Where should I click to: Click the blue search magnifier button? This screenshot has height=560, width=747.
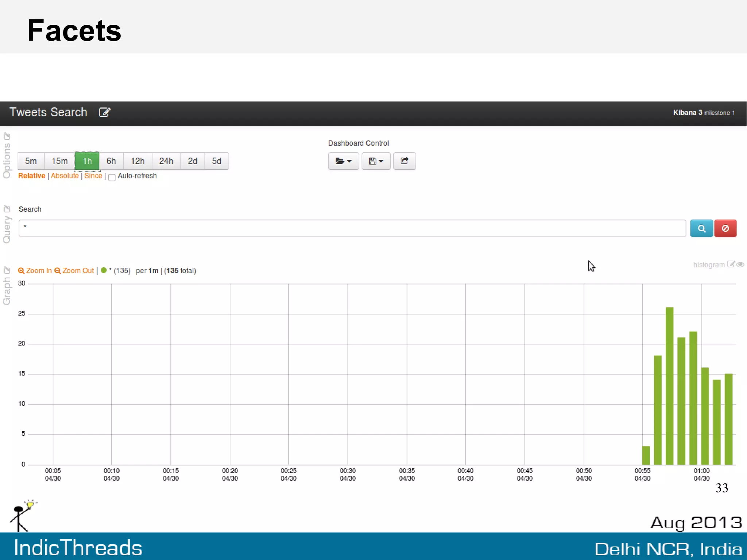click(701, 228)
